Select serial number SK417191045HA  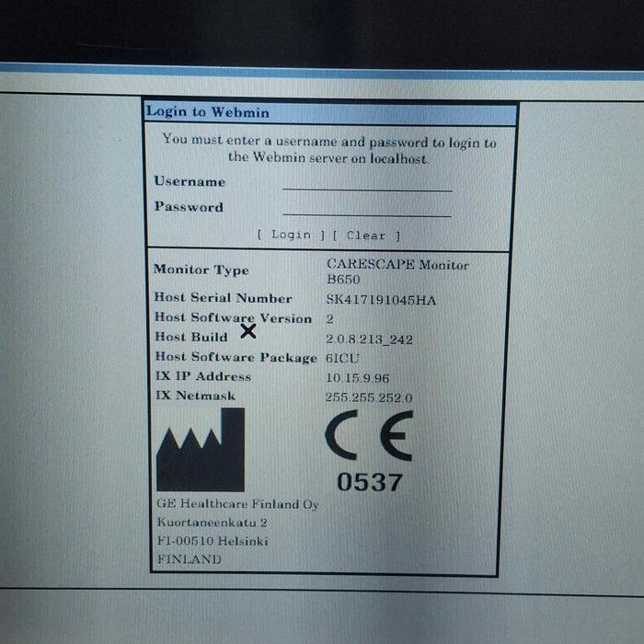pos(381,299)
